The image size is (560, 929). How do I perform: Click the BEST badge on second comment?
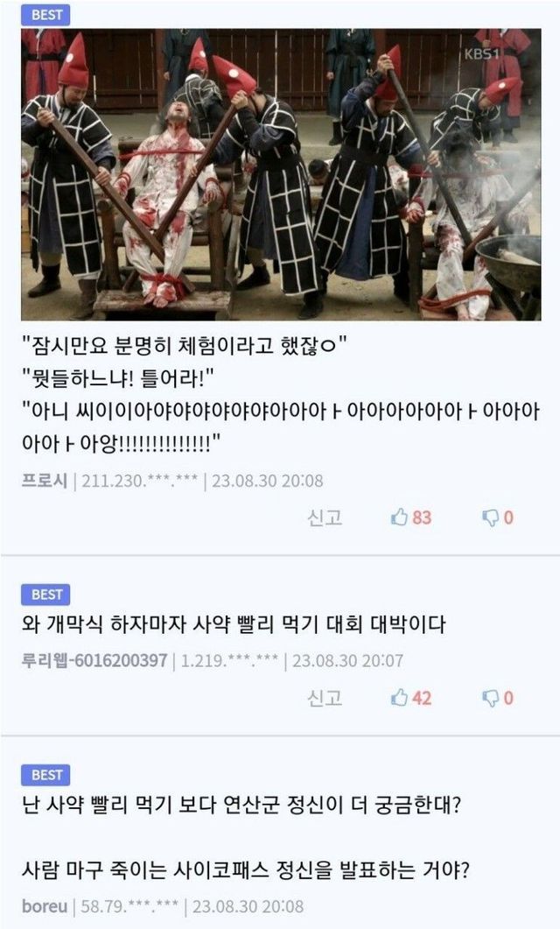pyautogui.click(x=45, y=595)
